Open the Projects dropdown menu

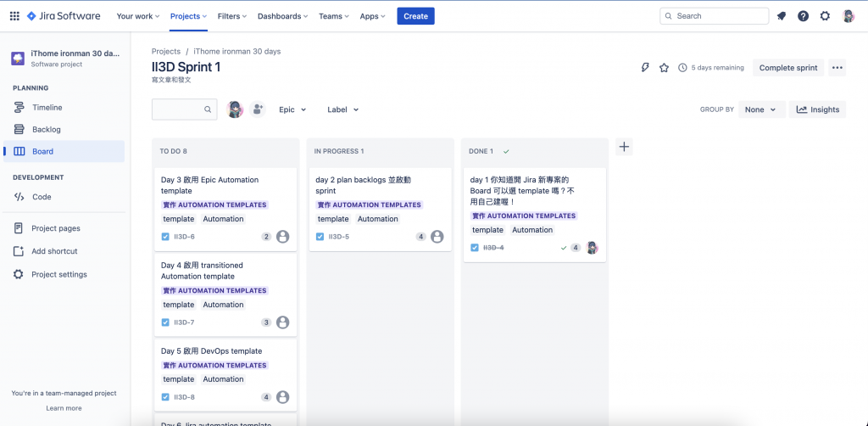[189, 16]
